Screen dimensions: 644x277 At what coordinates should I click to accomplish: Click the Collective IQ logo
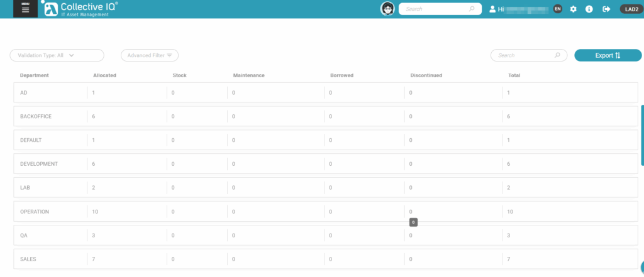pyautogui.click(x=80, y=9)
